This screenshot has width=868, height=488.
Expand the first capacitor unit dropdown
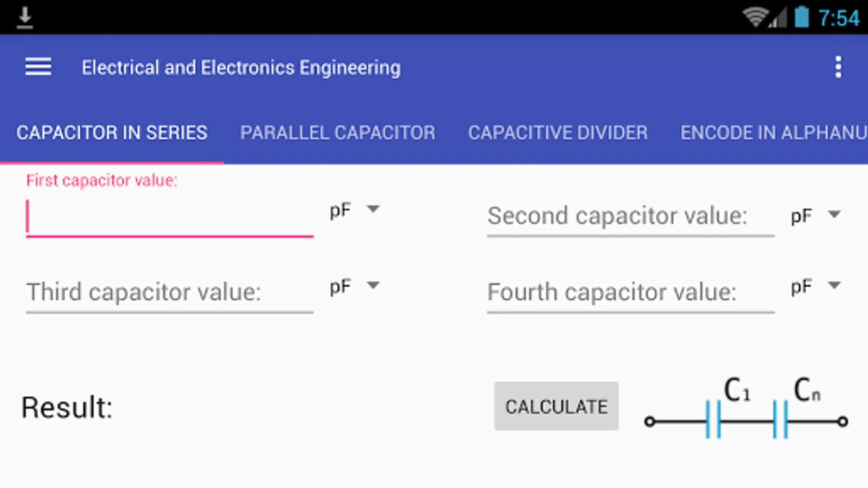[355, 210]
